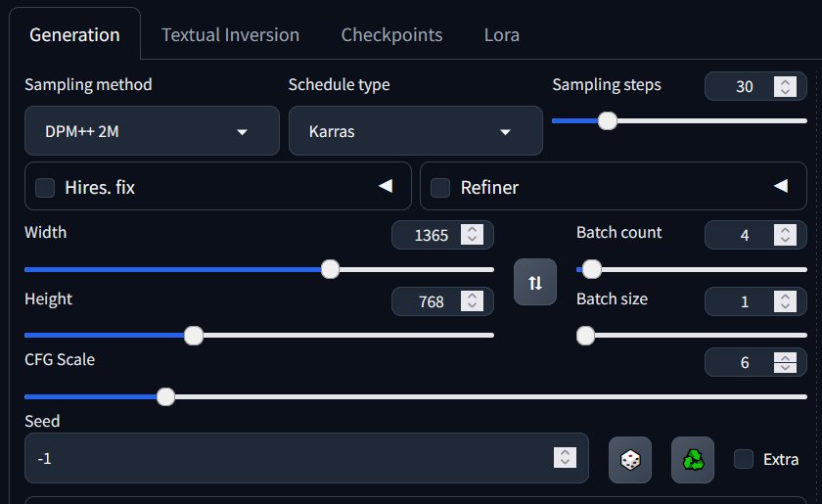Enable the Refiner checkbox
The image size is (822, 504).
440,187
